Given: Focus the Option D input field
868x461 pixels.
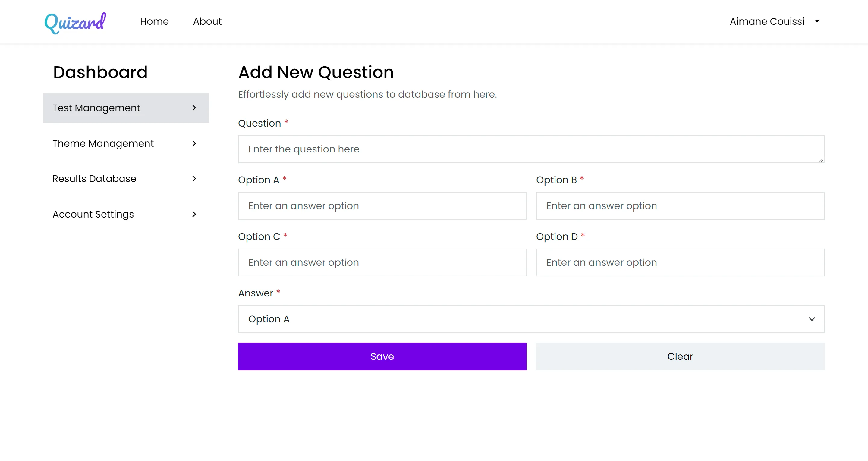Looking at the screenshot, I should click(x=680, y=262).
